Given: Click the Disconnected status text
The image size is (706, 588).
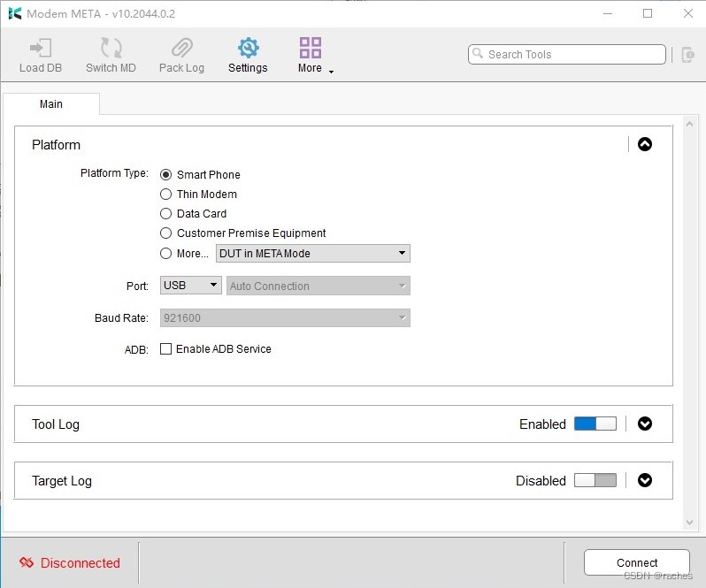Looking at the screenshot, I should (81, 563).
